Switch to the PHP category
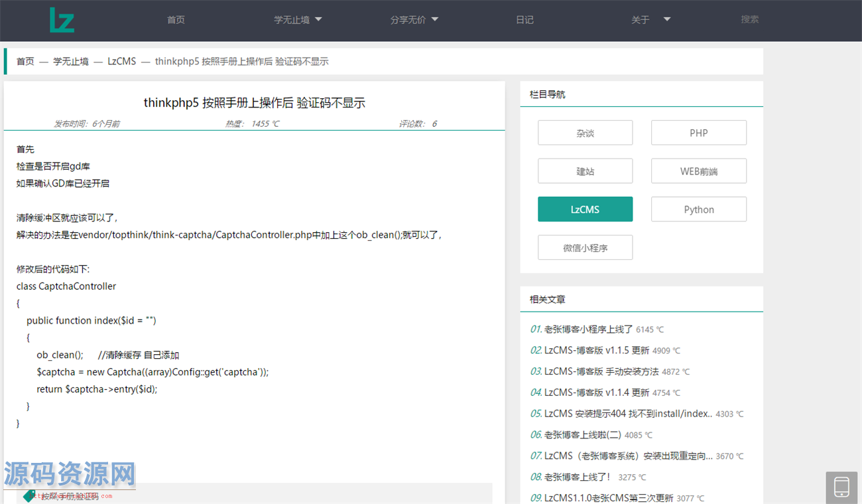The image size is (862, 504). pyautogui.click(x=698, y=133)
